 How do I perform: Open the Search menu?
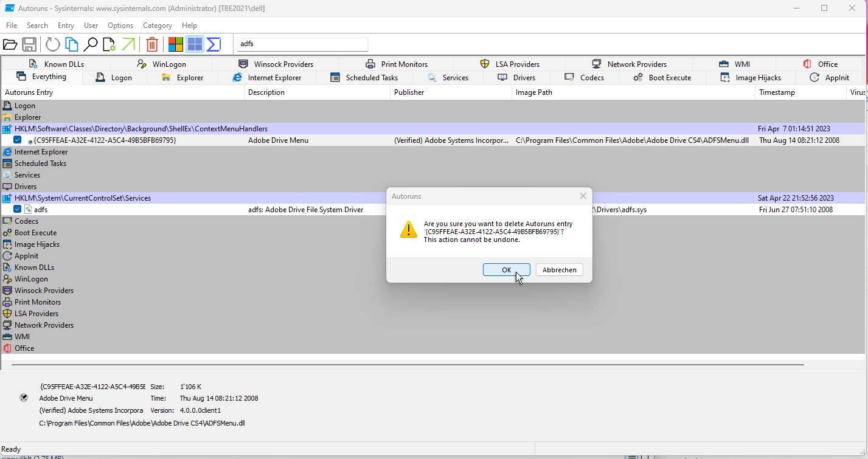[37, 26]
